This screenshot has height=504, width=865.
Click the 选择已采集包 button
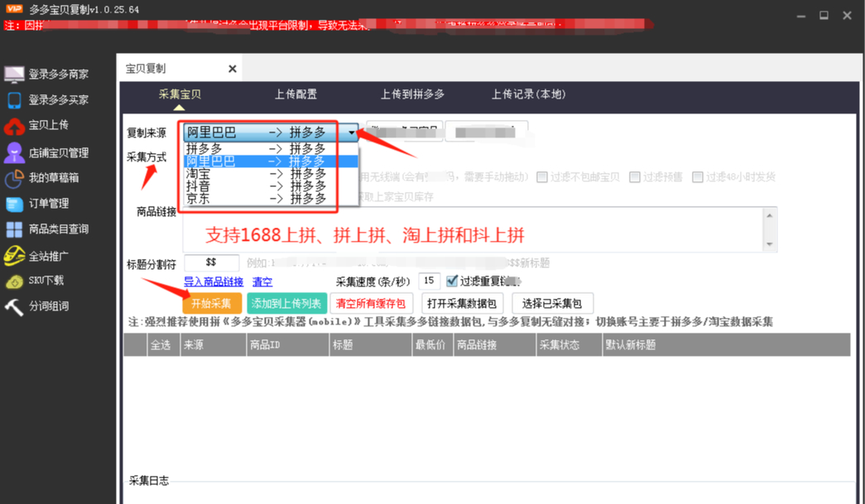pos(552,303)
